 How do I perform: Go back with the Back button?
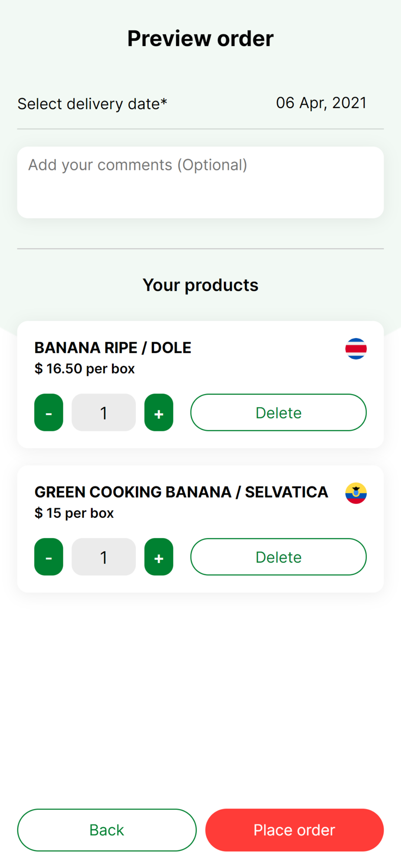(107, 830)
